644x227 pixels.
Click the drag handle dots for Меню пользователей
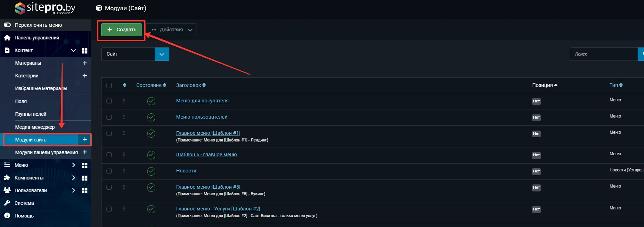[124, 117]
